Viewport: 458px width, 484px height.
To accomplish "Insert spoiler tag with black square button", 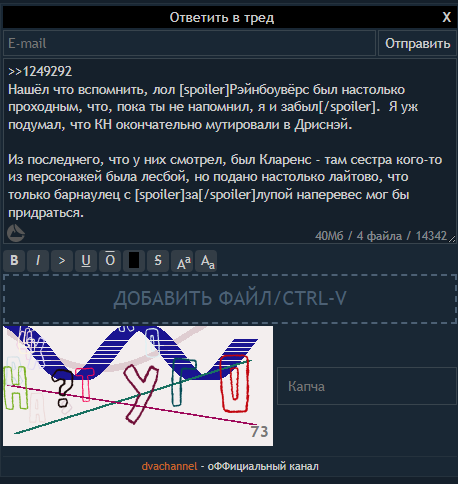I will [134, 261].
